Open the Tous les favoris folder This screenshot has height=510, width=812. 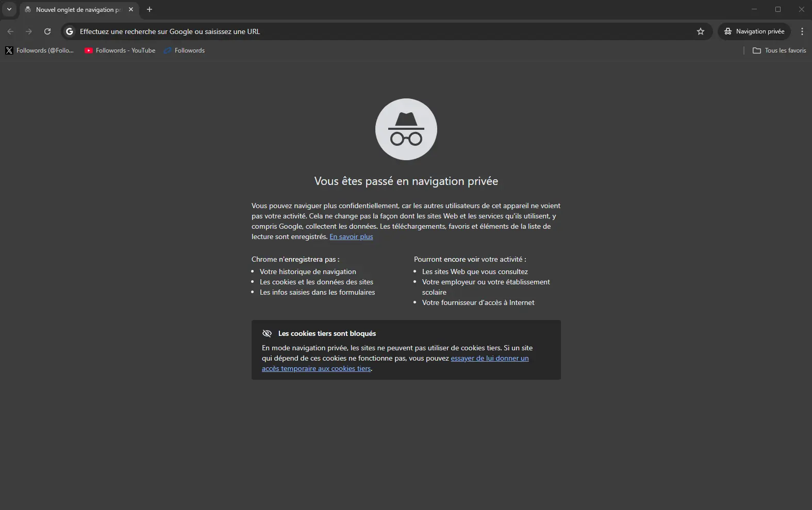coord(779,50)
